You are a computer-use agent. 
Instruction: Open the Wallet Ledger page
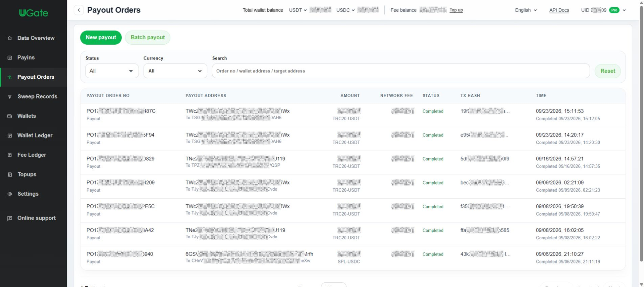[34, 136]
